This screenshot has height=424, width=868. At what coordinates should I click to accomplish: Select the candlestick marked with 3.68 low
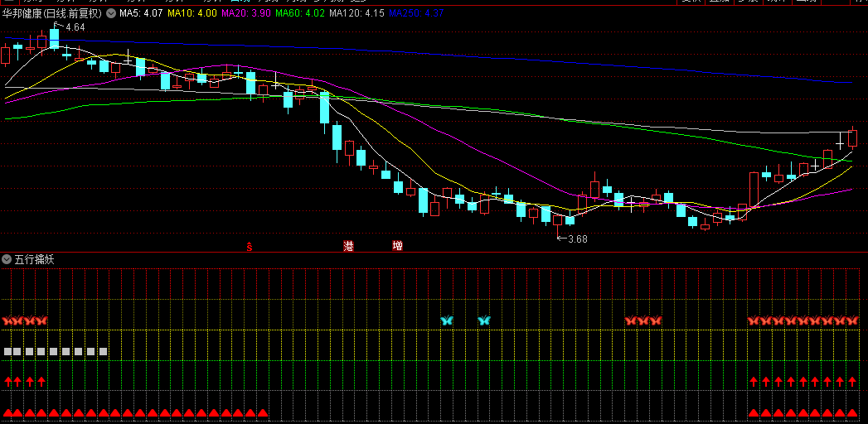click(x=557, y=222)
